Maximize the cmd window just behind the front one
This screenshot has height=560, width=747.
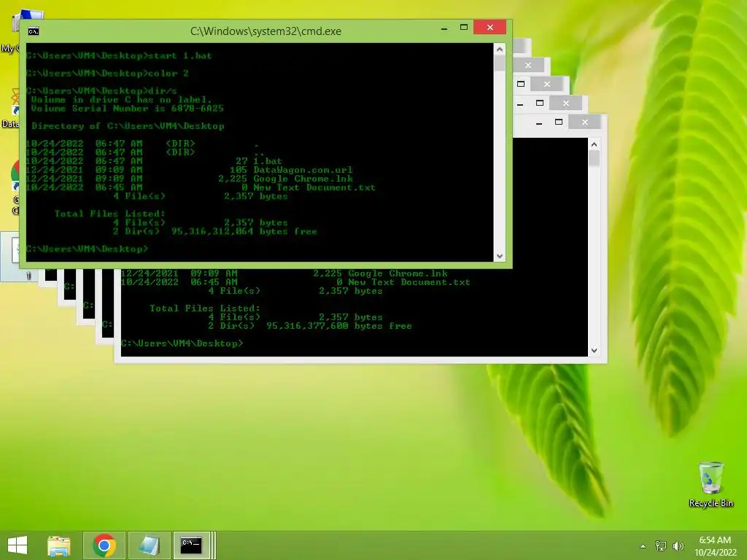[559, 122]
